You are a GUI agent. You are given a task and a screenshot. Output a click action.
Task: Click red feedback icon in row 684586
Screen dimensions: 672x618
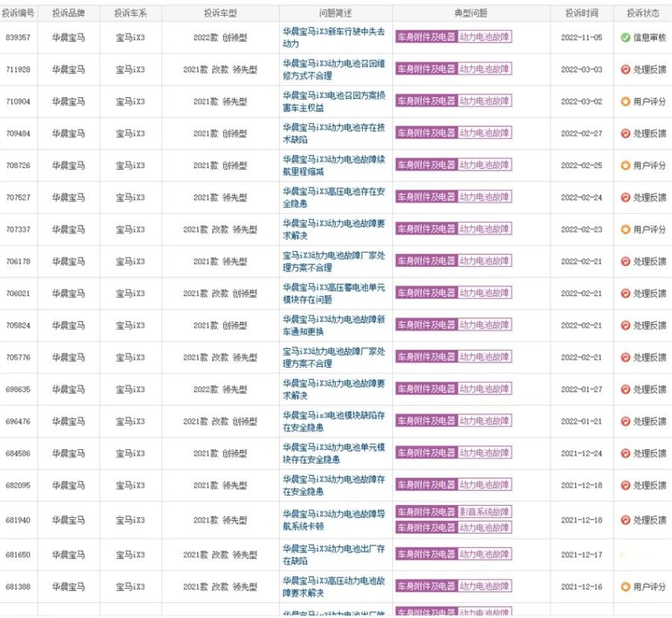[x=625, y=453]
